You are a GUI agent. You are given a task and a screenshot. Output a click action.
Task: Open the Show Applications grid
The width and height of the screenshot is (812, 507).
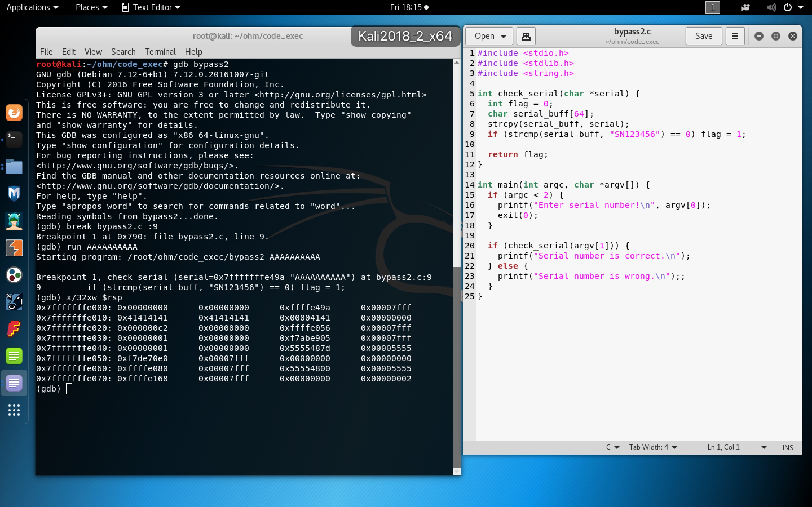[14, 410]
